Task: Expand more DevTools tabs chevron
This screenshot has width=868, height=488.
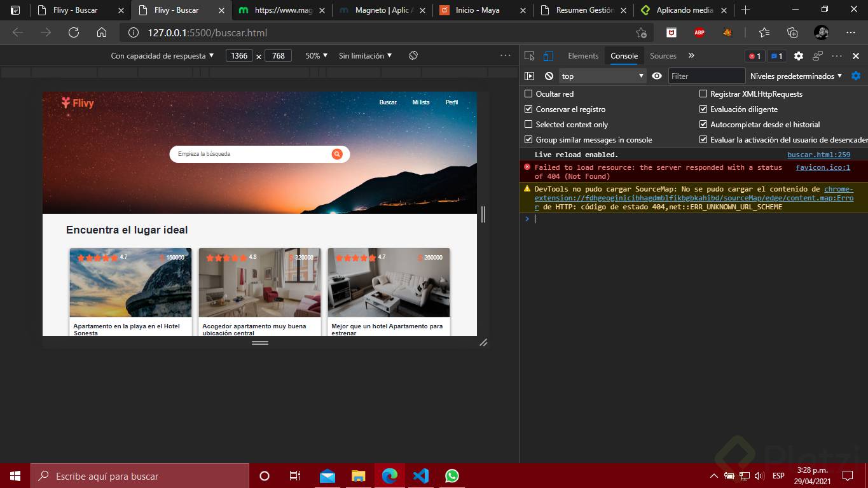Action: pyautogui.click(x=691, y=56)
